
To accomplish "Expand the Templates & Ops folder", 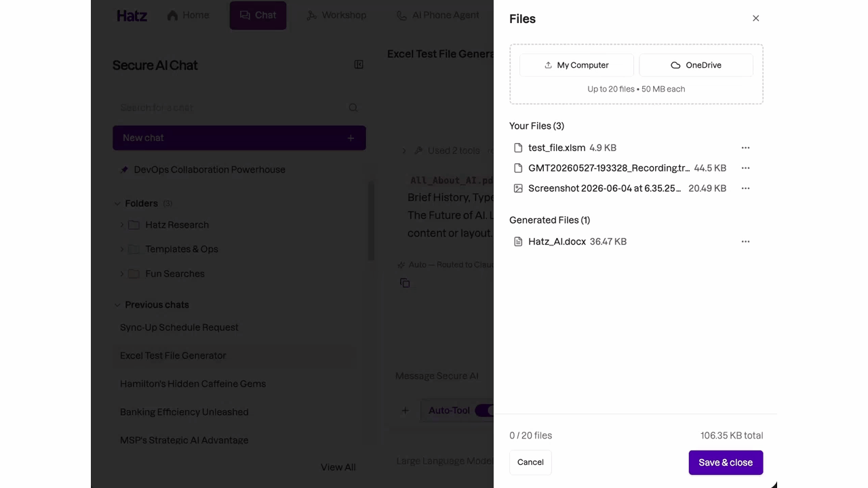I will [122, 249].
